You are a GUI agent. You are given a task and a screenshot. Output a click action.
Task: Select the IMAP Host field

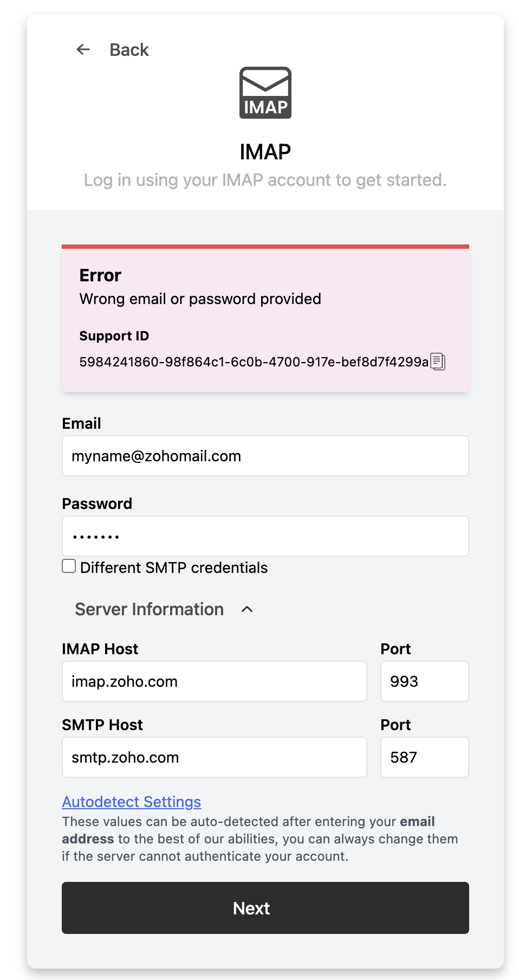coord(215,681)
